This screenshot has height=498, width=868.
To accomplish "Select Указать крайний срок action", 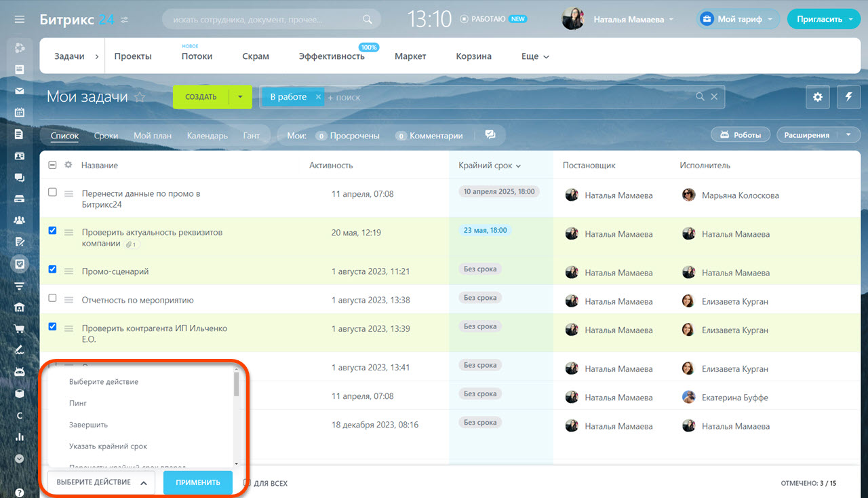I will click(x=108, y=446).
